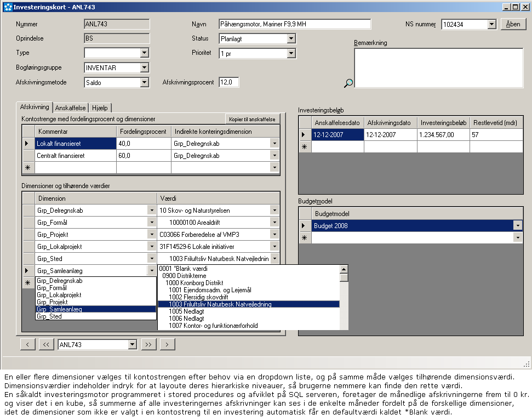The width and height of the screenshot is (532, 420).
Task: Go to next record with > button
Action: coord(167,345)
